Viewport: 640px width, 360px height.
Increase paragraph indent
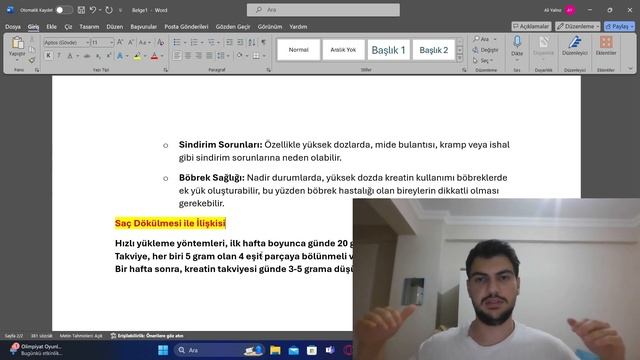pos(240,42)
